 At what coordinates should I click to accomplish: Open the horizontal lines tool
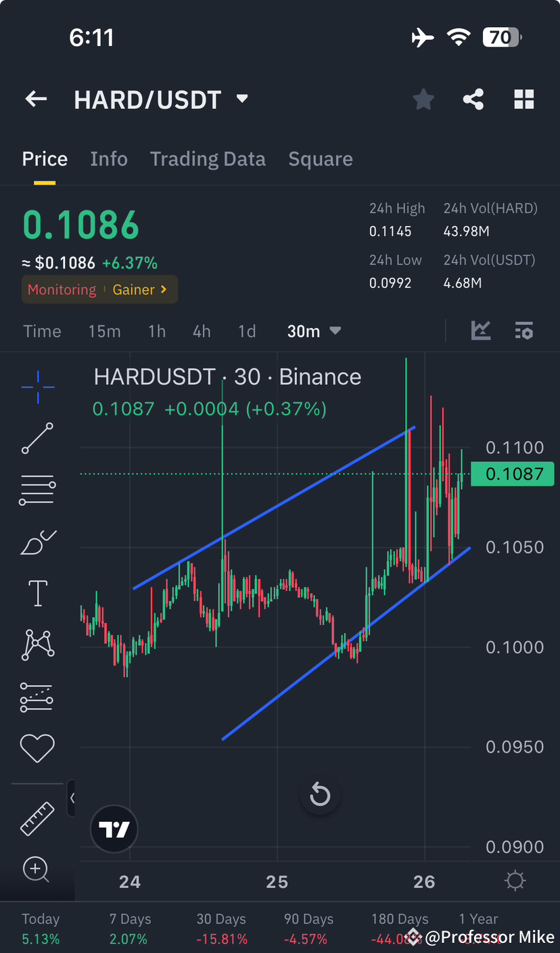pyautogui.click(x=37, y=490)
